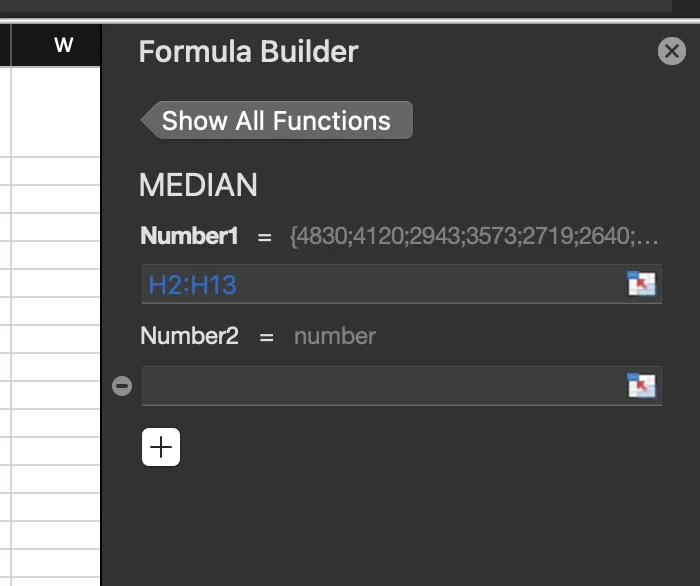Click range selector icon for Number1
The image size is (700, 586).
pos(641,284)
